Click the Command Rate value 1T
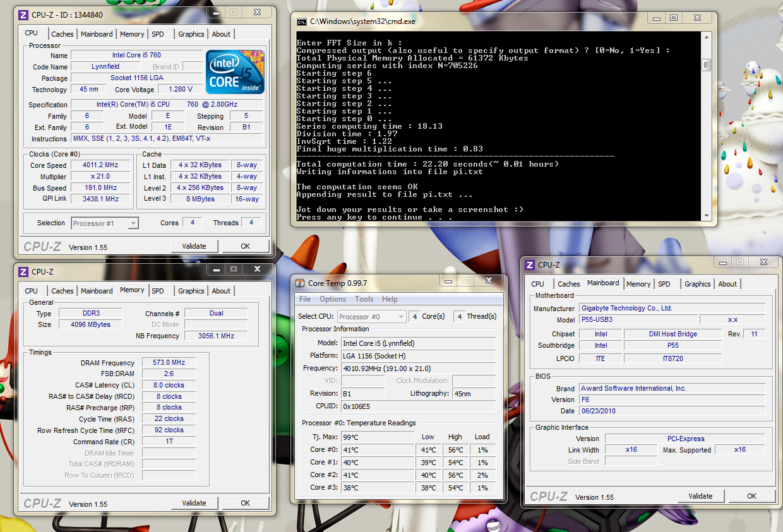This screenshot has width=783, height=532. click(169, 441)
